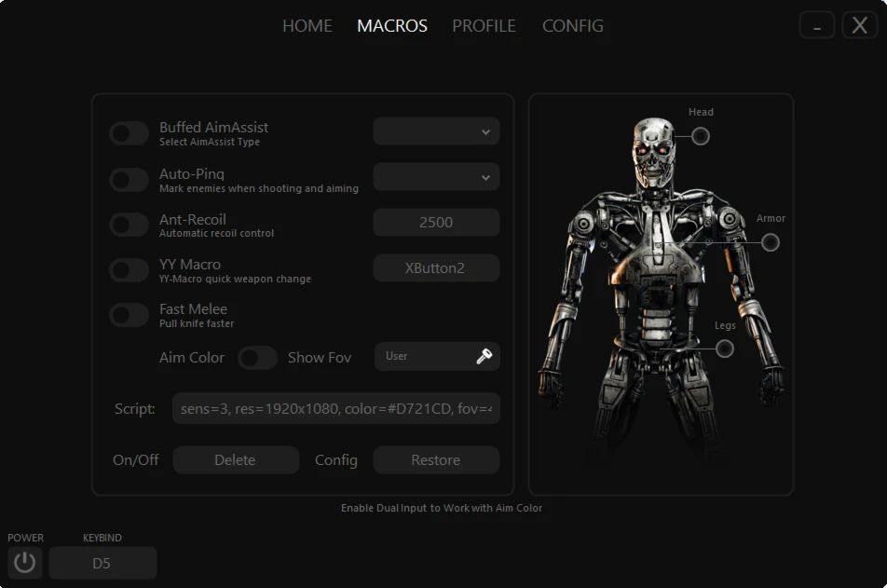The image size is (887, 588).
Task: Go to the PROFILE tab
Action: pyautogui.click(x=484, y=25)
